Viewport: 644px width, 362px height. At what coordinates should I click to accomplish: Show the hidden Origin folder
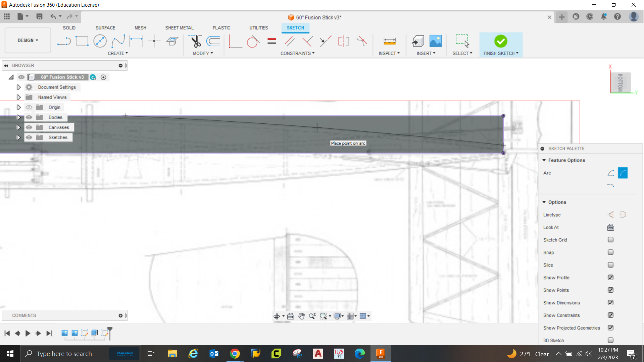click(x=29, y=107)
